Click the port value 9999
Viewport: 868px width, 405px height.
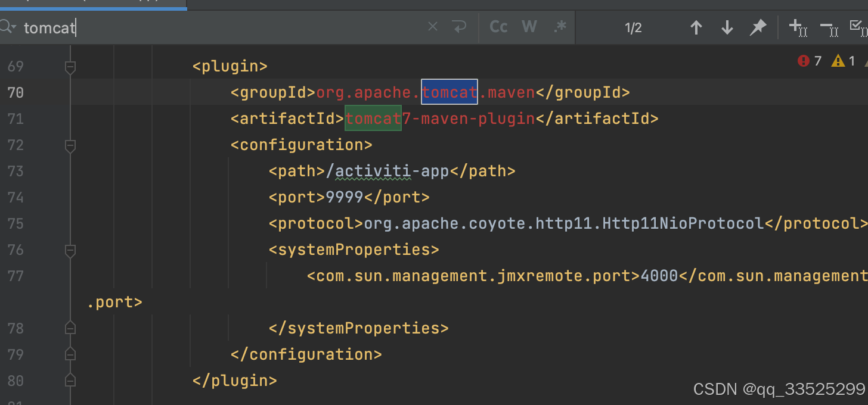(344, 197)
